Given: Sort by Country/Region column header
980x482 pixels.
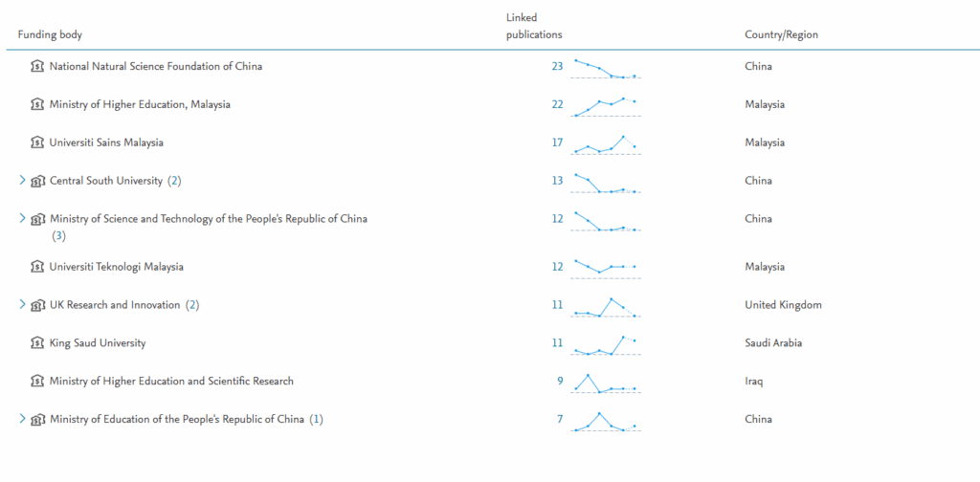Looking at the screenshot, I should (x=781, y=34).
